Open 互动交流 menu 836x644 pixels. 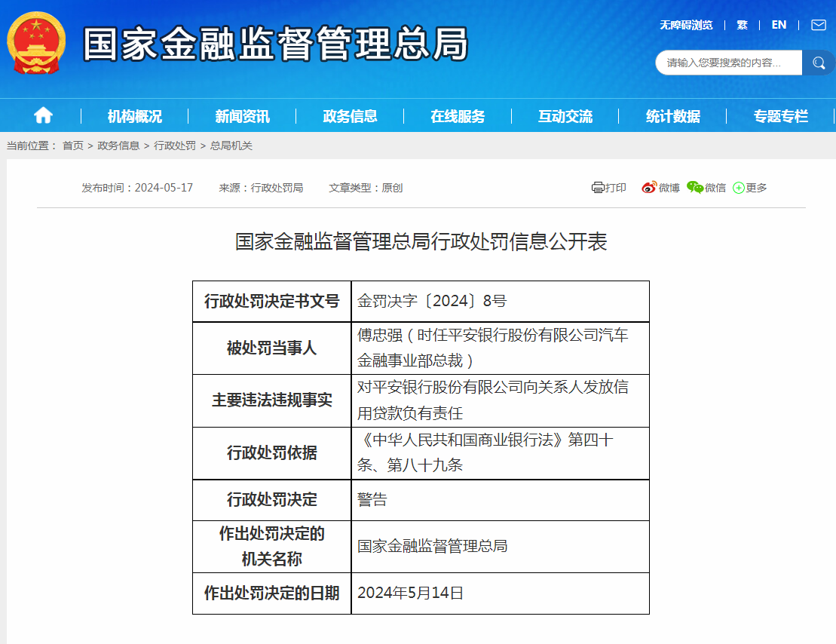[x=565, y=116]
